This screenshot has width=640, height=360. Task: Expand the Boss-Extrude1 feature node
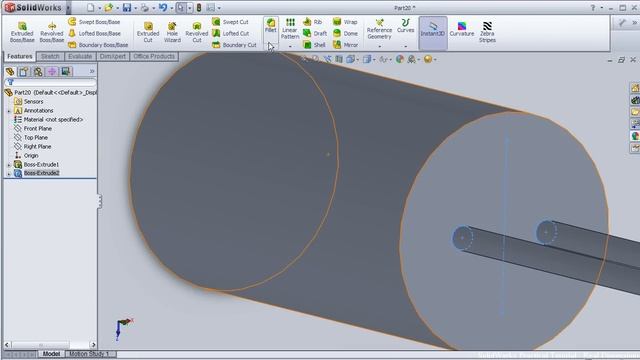9,164
